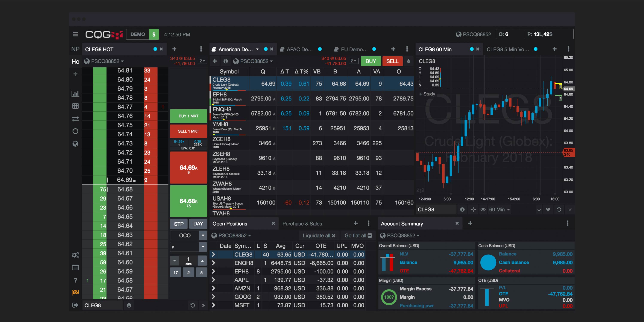
Task: Click the green BUY button
Action: [371, 61]
